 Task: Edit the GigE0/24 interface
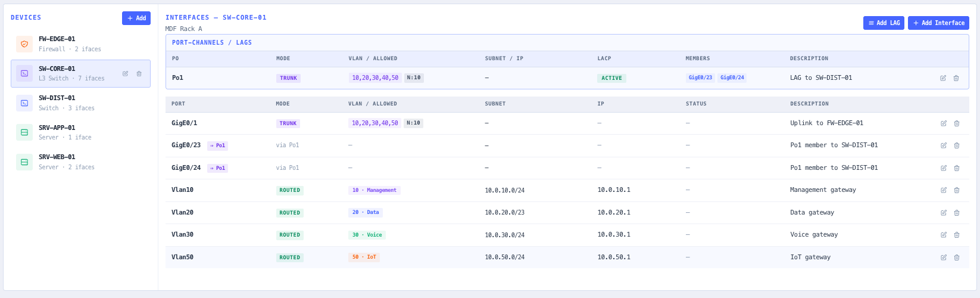944,168
